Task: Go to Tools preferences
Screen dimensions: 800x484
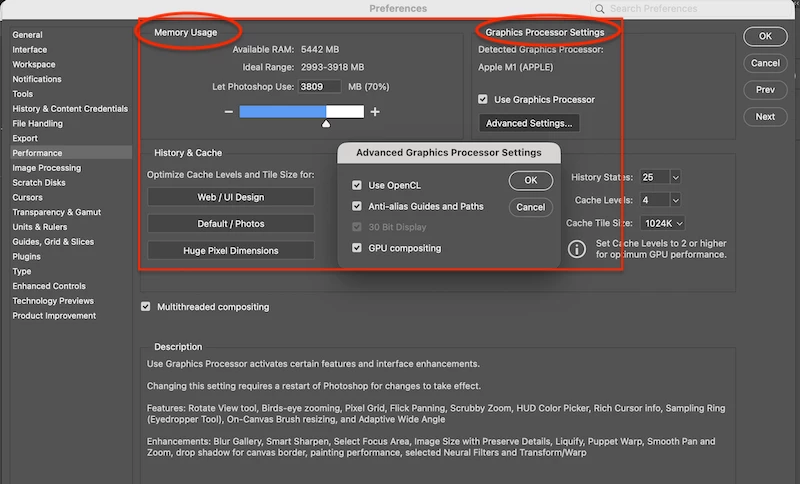Action: click(x=22, y=94)
